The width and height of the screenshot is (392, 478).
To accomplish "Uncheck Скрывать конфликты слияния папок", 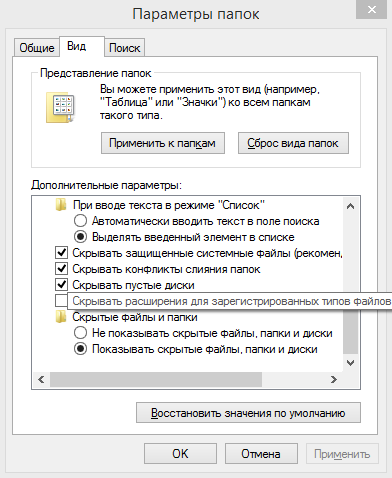I will coord(61,269).
